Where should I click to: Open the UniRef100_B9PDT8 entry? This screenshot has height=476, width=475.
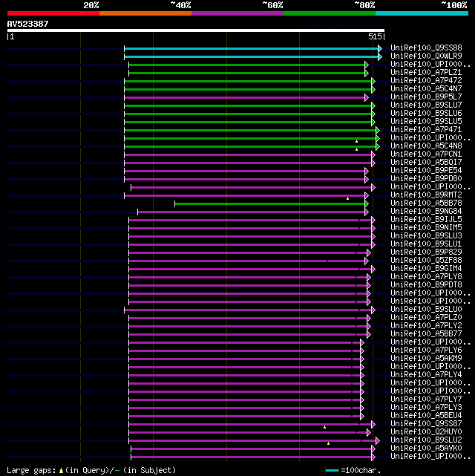426,284
